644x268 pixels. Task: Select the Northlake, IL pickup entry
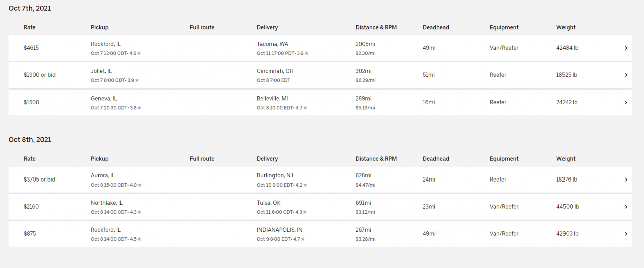[x=107, y=203]
